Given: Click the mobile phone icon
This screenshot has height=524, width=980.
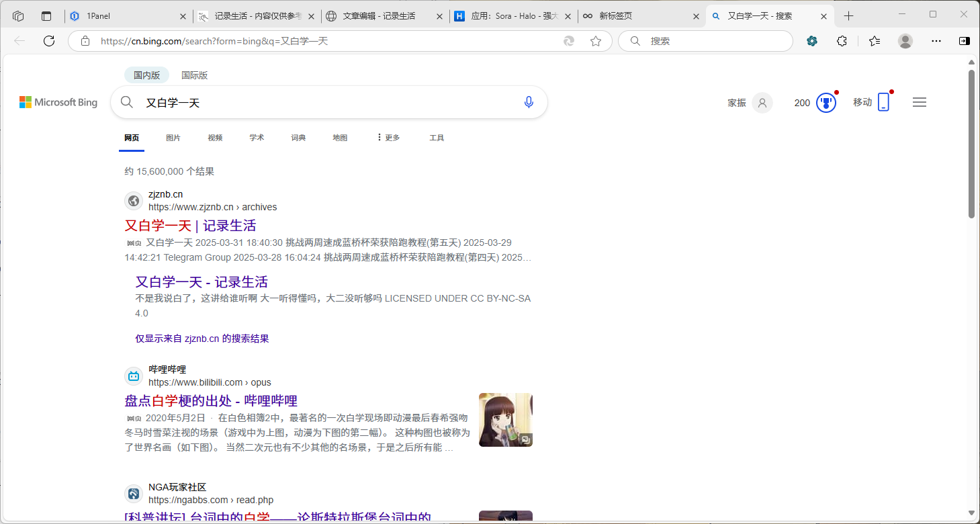Looking at the screenshot, I should pos(883,102).
